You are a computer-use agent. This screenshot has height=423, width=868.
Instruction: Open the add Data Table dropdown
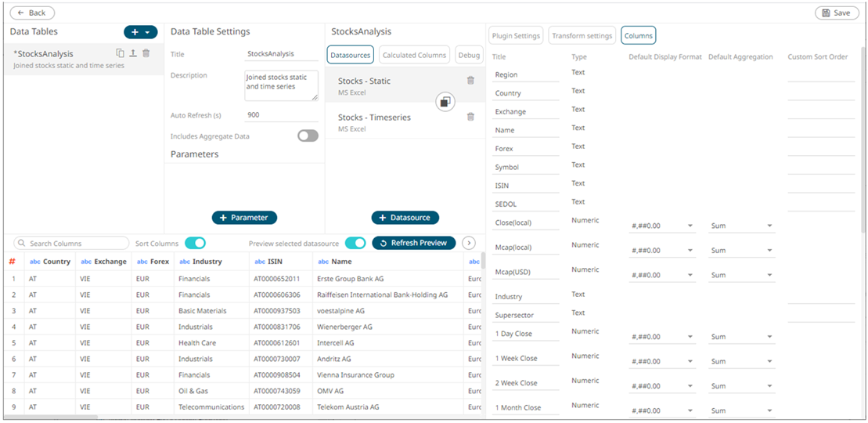[141, 32]
